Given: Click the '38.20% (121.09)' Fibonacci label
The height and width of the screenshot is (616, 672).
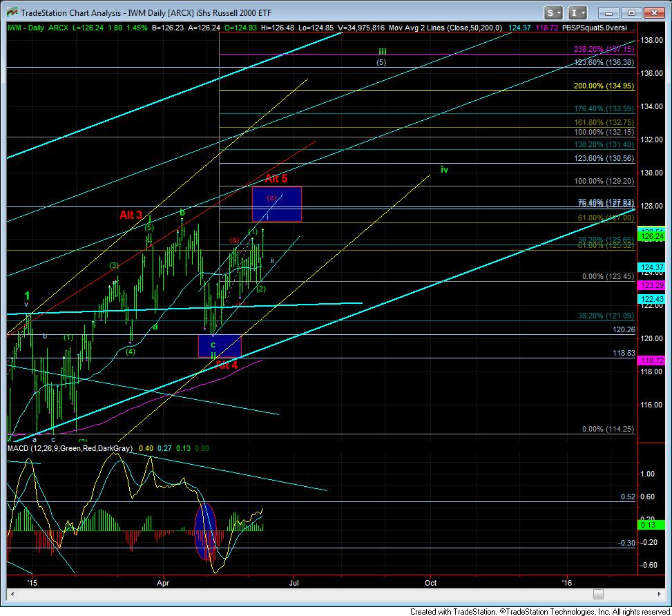Looking at the screenshot, I should (606, 316).
